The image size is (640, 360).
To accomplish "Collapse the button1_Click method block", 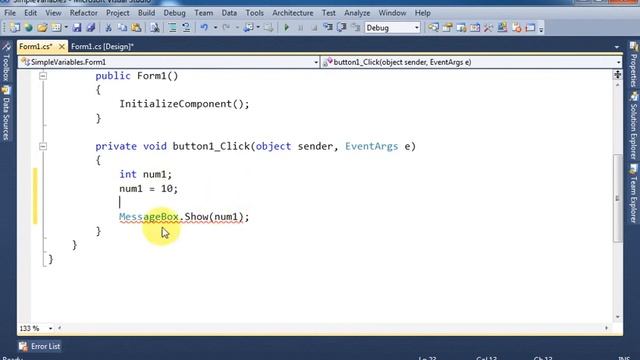I will [x=43, y=146].
